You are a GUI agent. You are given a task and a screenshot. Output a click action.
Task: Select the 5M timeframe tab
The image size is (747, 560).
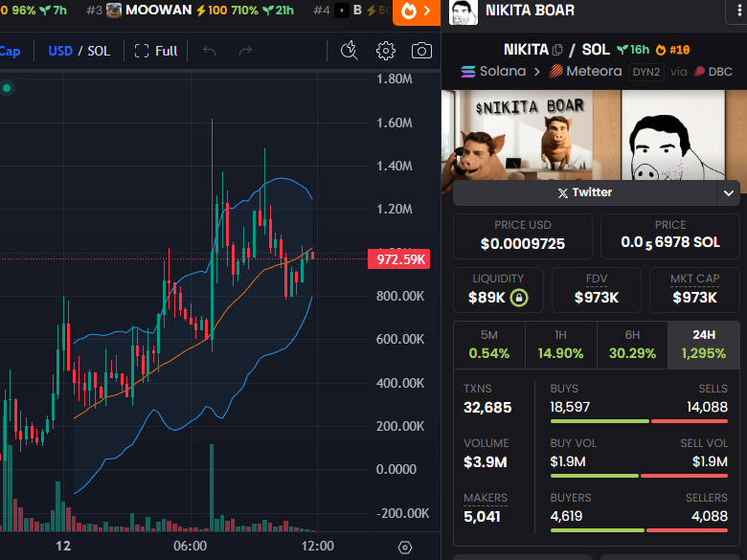coord(489,345)
